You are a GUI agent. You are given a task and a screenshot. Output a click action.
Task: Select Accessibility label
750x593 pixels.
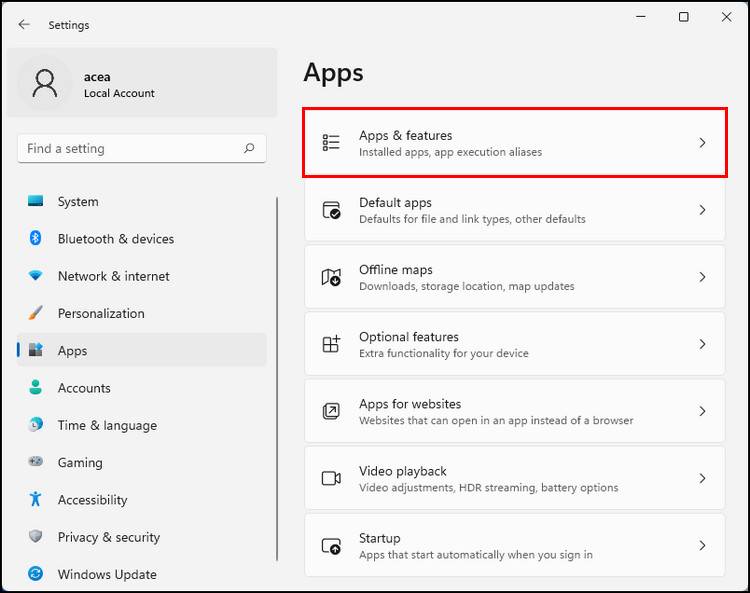pos(92,500)
